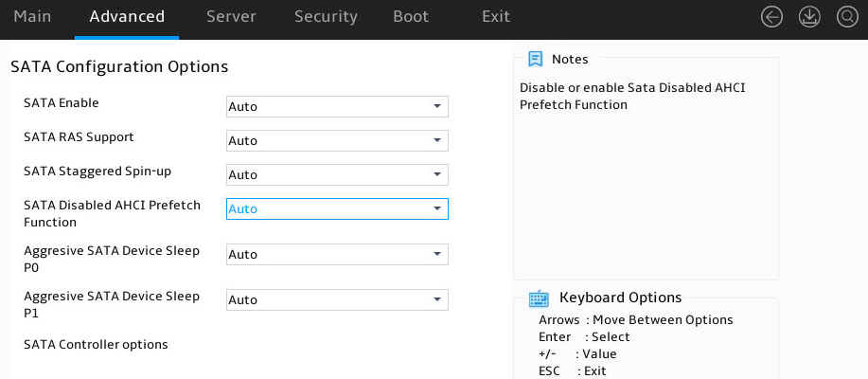
Task: Switch to the Main tab
Action: 32,17
